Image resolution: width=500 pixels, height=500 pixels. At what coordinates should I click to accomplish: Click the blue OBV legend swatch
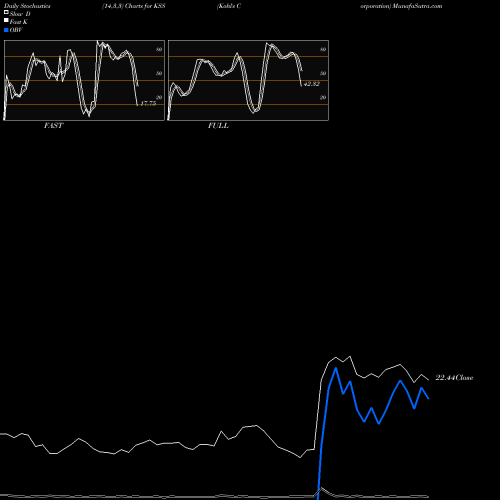pos(6,30)
